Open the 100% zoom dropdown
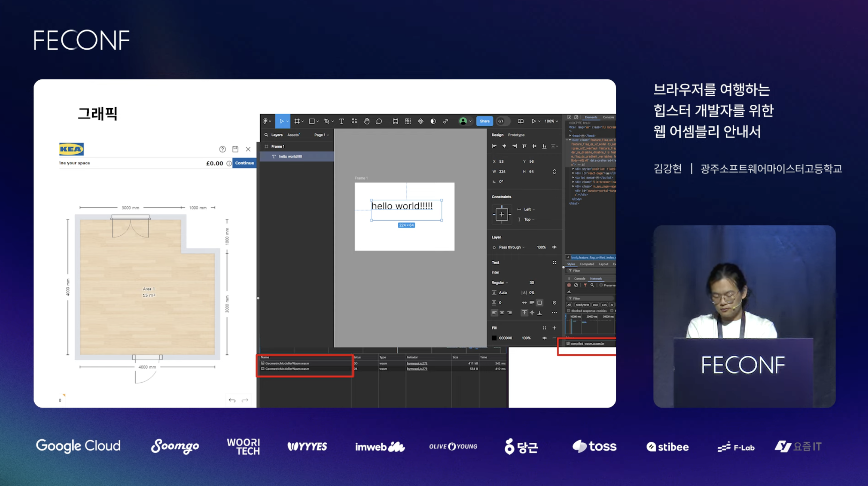Viewport: 868px width, 486px height. click(x=551, y=121)
